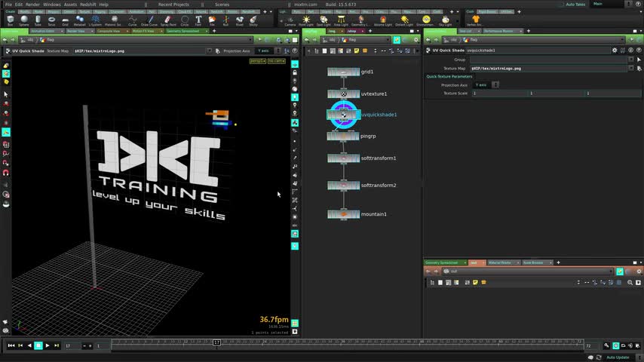Image resolution: width=644 pixels, height=362 pixels.
Task: Click the current frame 17 timeline marker
Action: point(216,342)
